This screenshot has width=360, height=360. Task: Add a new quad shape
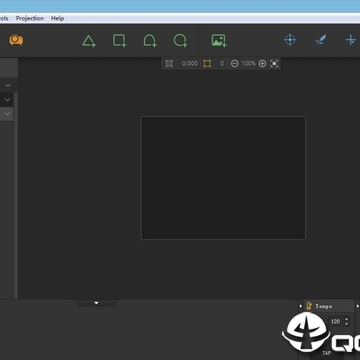pyautogui.click(x=119, y=41)
